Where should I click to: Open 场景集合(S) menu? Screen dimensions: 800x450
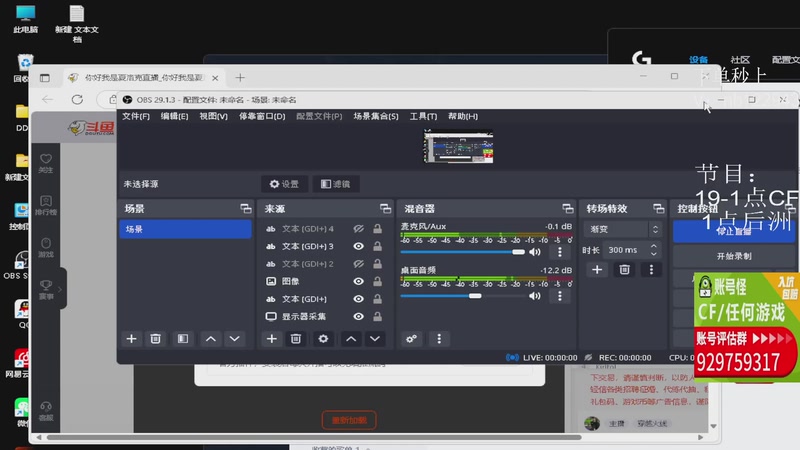coord(376,116)
